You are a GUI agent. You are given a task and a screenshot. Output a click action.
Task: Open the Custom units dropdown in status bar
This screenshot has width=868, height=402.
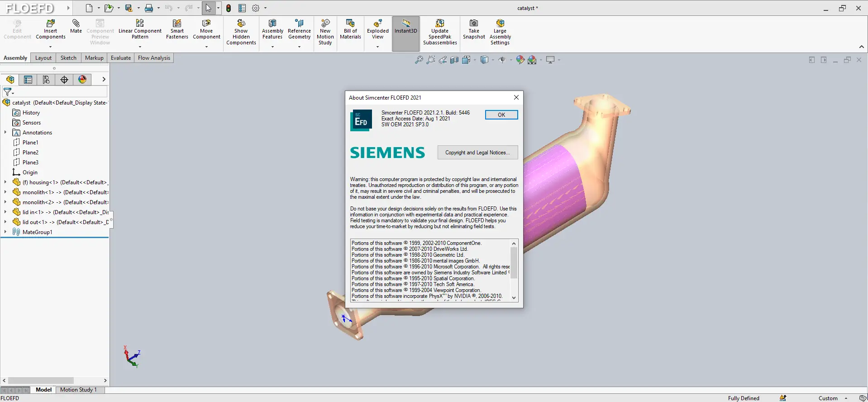click(846, 398)
